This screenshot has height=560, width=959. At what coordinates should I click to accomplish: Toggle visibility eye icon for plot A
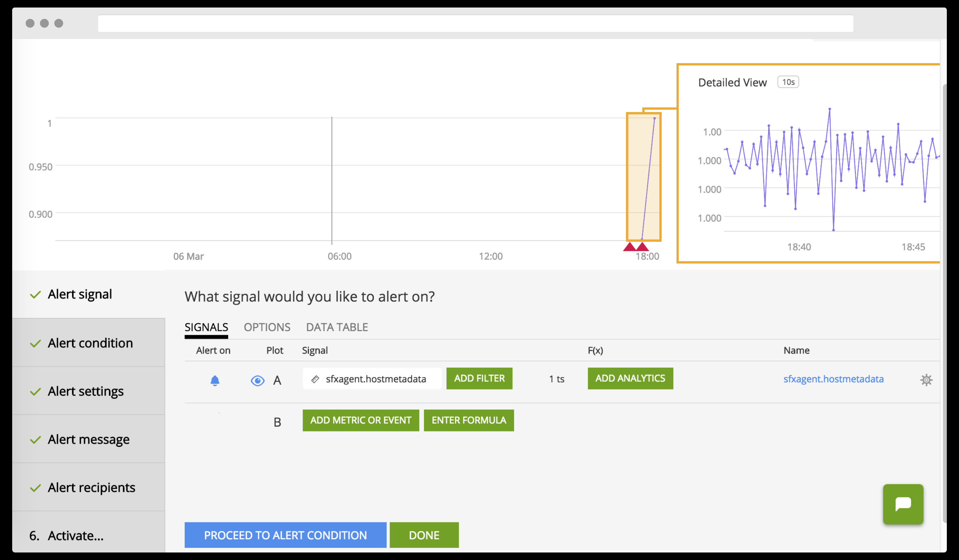point(257,380)
